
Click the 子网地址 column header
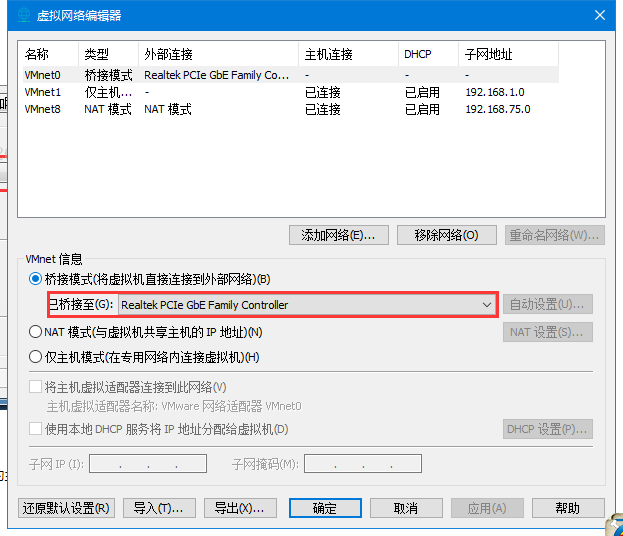[x=509, y=54]
